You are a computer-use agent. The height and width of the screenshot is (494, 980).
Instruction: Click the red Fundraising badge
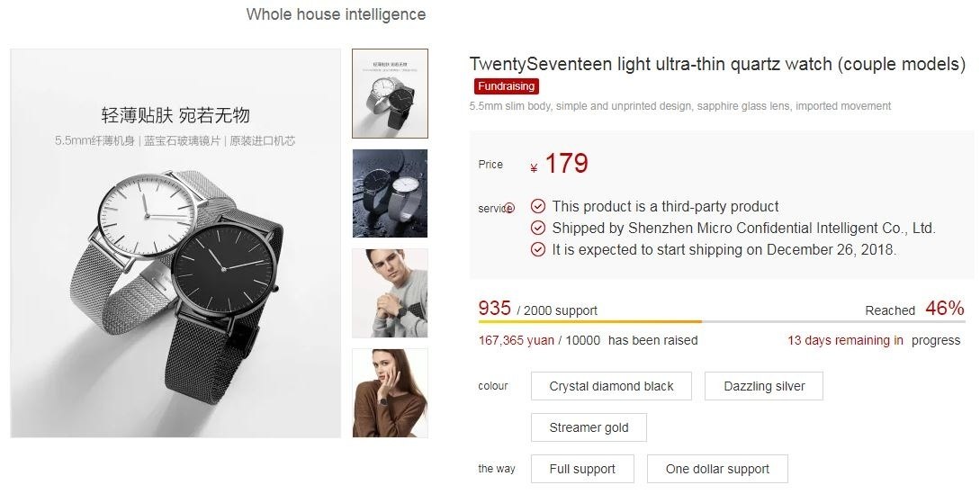coord(506,86)
